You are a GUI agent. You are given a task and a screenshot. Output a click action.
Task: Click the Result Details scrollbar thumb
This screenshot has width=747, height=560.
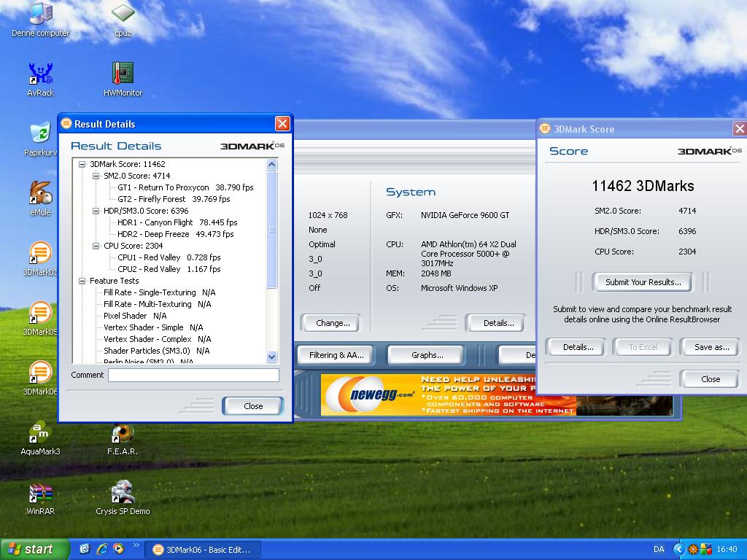click(x=271, y=230)
